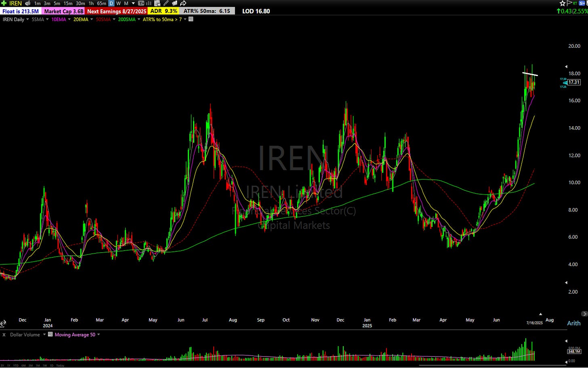
Task: Switch to Weekly 'W' timeframe
Action: click(x=118, y=3)
